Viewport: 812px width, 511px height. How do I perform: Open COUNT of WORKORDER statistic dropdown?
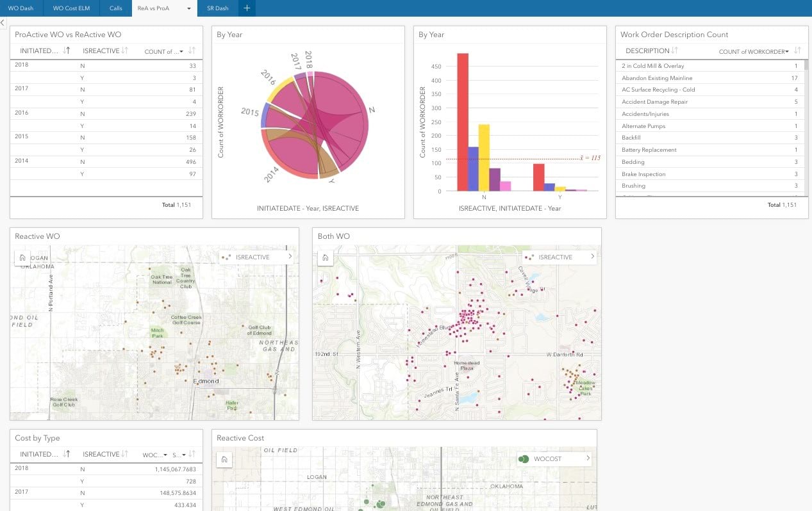point(786,51)
